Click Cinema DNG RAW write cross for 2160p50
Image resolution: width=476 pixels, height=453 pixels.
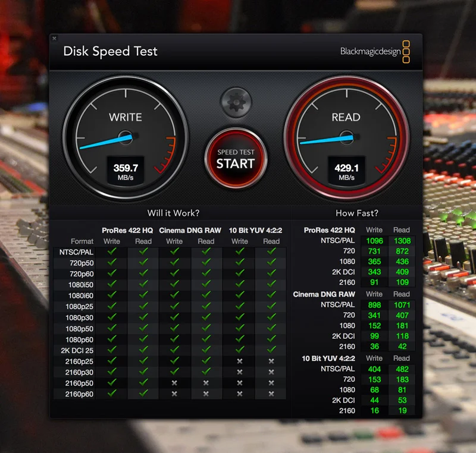click(x=174, y=383)
